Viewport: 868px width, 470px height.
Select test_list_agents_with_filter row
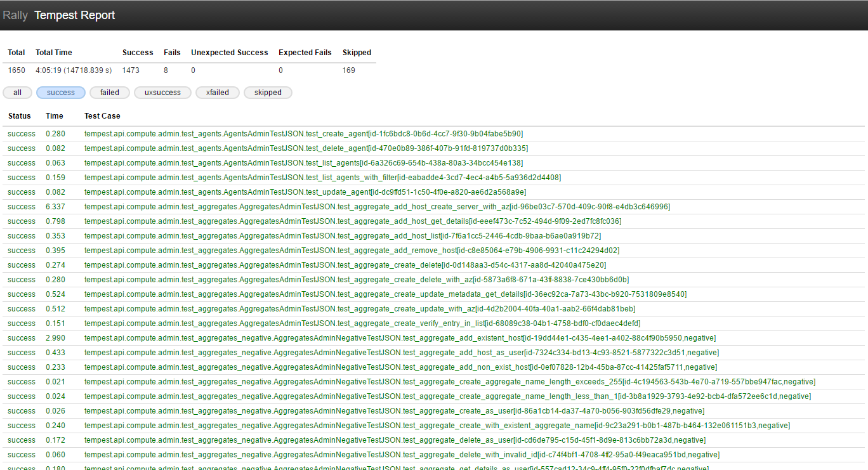[x=433, y=178]
